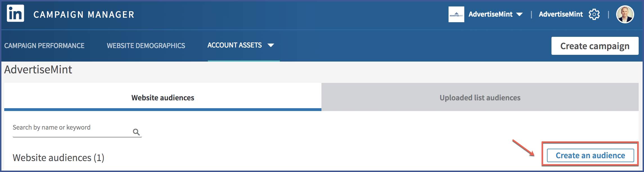Click AdvertiseMint account name next to gear
This screenshot has height=172, width=644.
pyautogui.click(x=561, y=14)
